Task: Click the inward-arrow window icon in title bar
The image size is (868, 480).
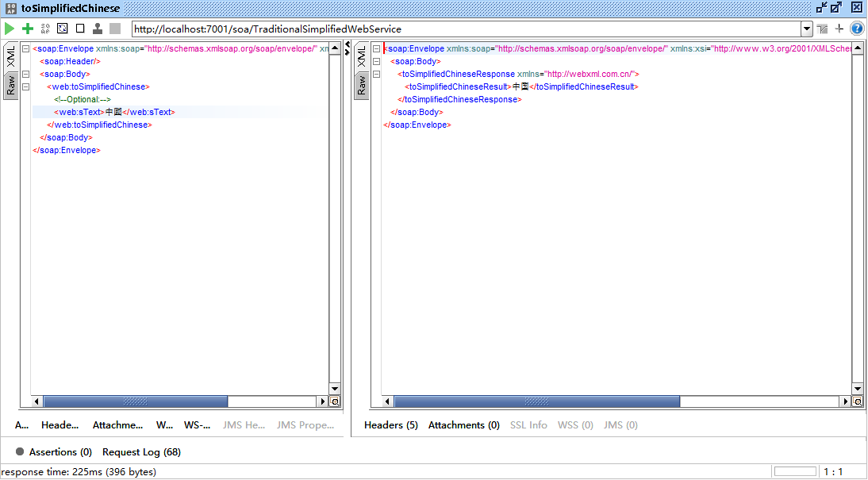Action: click(821, 7)
